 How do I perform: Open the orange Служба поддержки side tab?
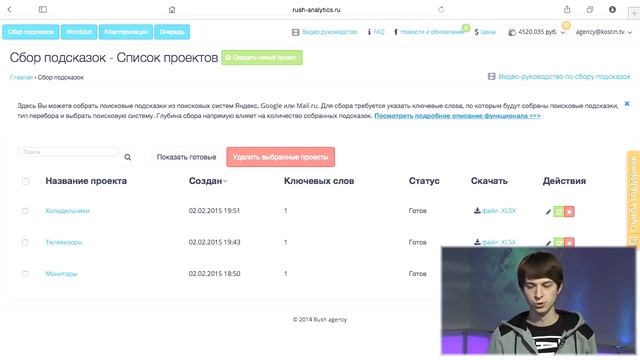pos(633,199)
